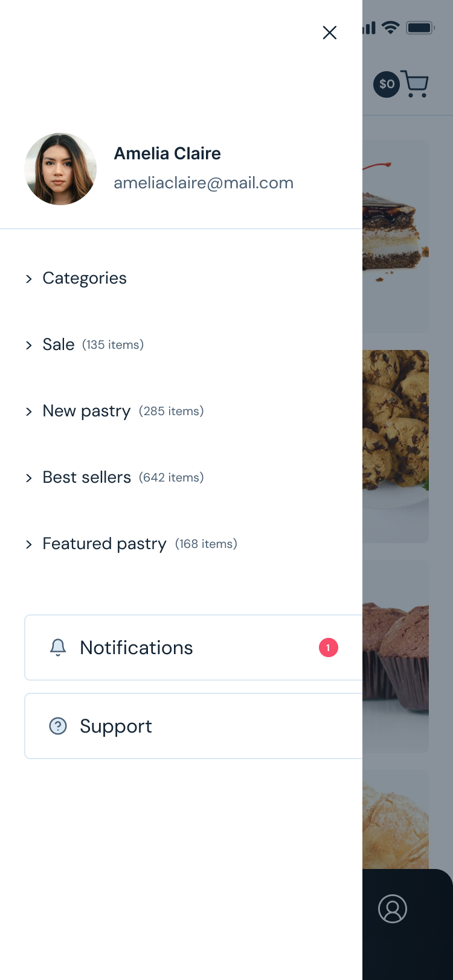This screenshot has width=453, height=980.
Task: Open the Notifications button
Action: click(x=181, y=647)
